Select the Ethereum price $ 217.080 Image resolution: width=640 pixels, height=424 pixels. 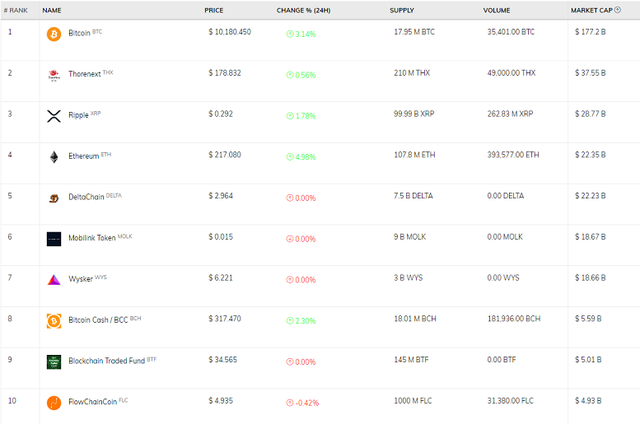click(x=225, y=155)
